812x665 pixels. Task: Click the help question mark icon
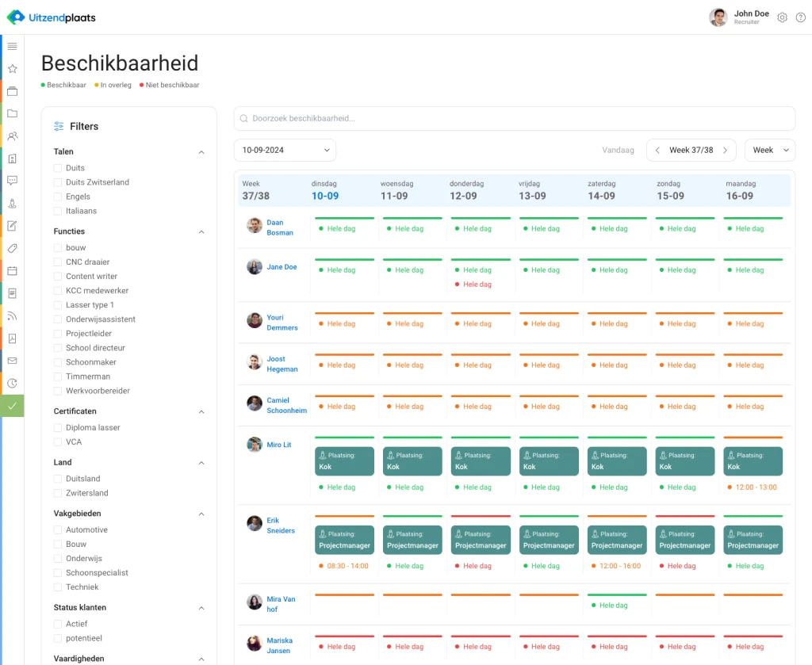(x=800, y=17)
